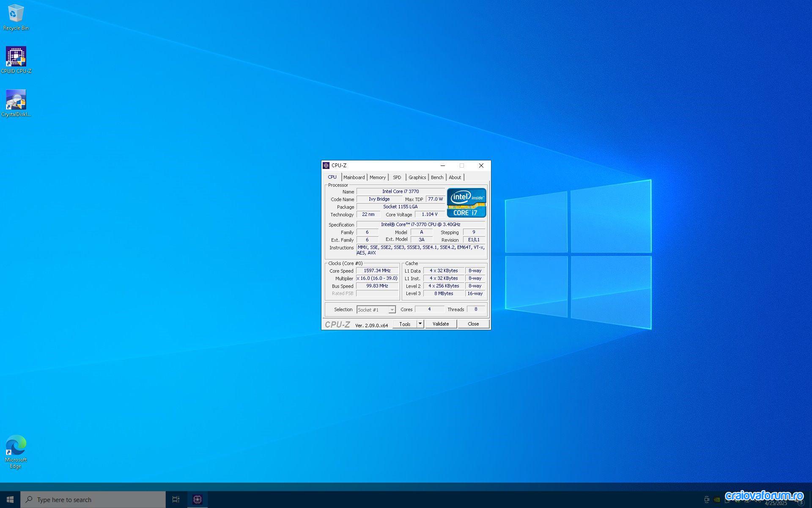Click the processor Name field Intel Core i7 3770
Viewport: 812px width, 508px height.
401,191
